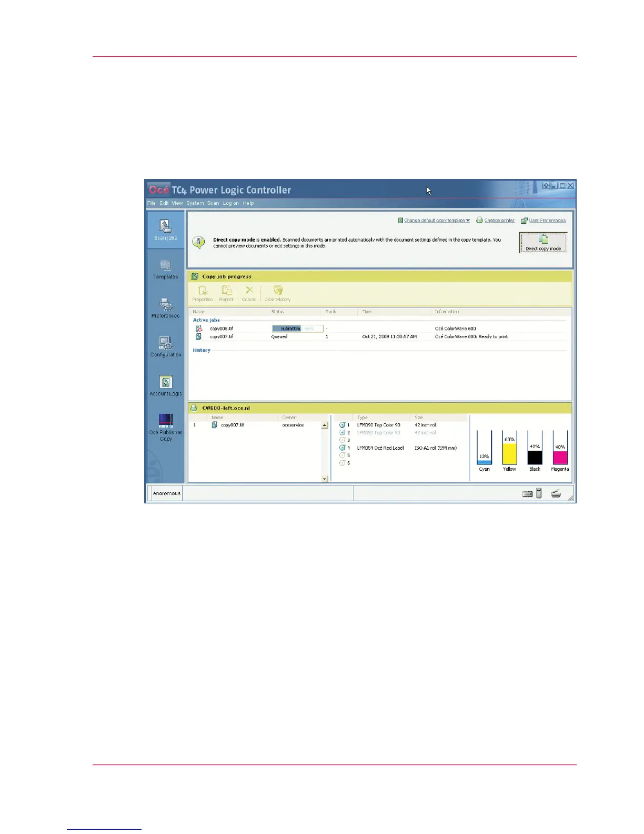Viewport: 644px width, 834px height.
Task: Go to the Preferences section
Action: coord(165,308)
